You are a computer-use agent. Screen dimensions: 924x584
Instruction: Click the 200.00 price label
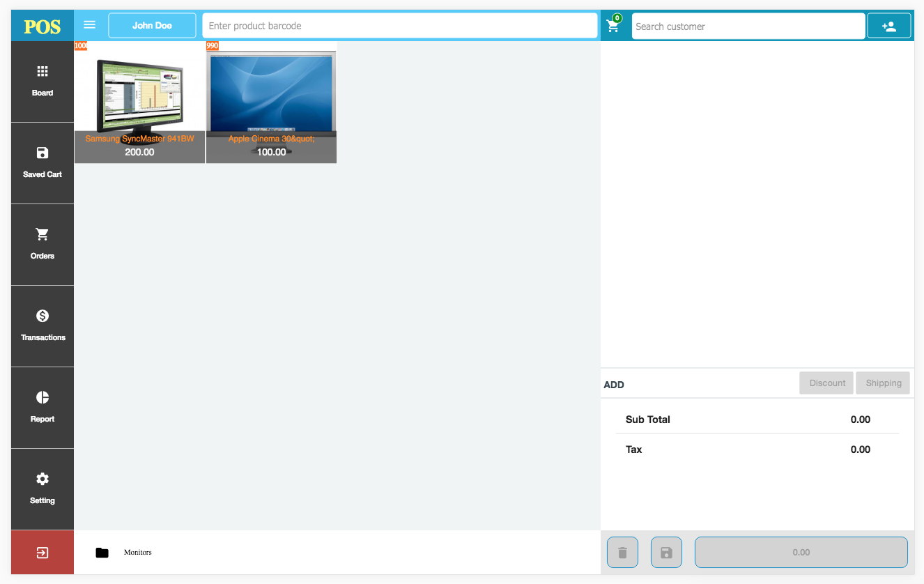tap(139, 152)
